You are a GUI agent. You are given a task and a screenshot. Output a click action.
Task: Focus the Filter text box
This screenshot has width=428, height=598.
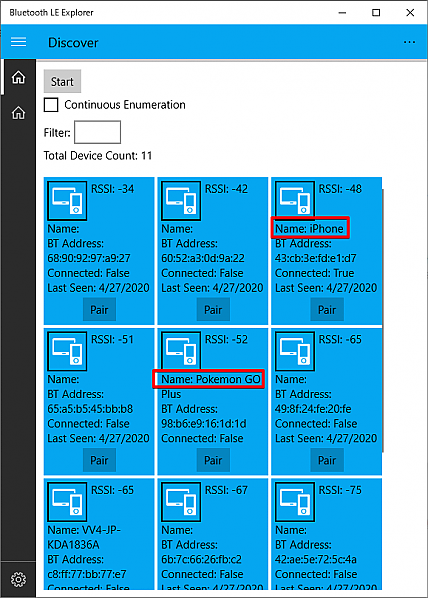98,132
